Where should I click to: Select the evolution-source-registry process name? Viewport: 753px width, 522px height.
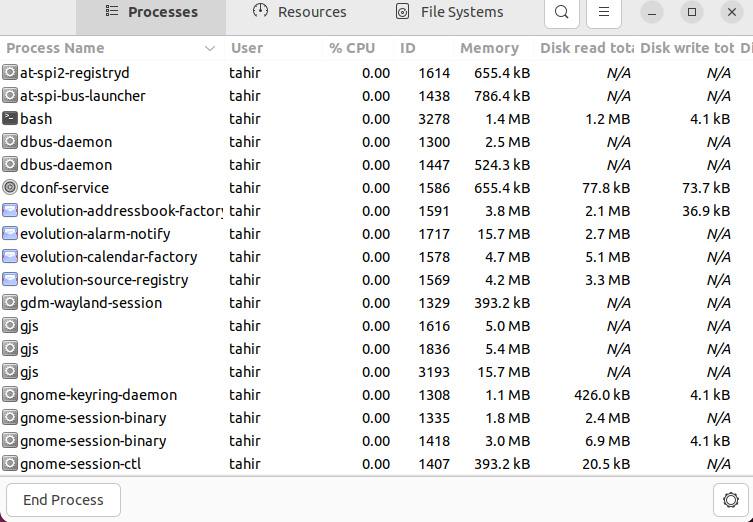click(104, 280)
